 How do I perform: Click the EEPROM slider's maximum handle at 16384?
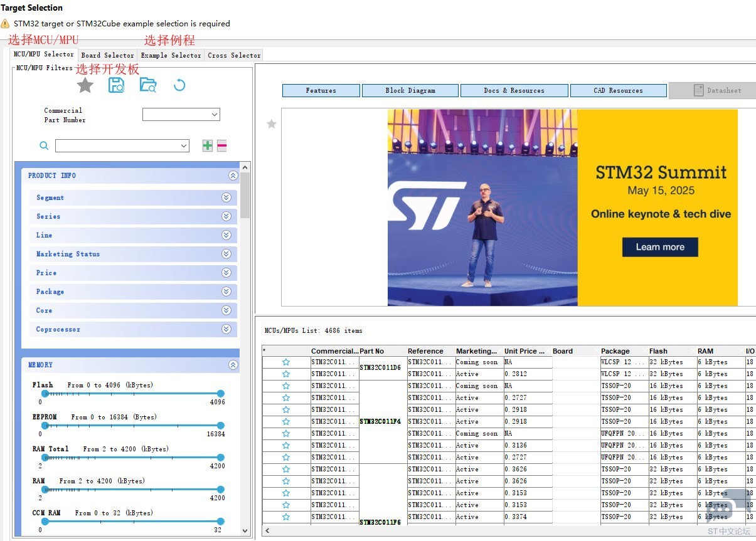220,425
